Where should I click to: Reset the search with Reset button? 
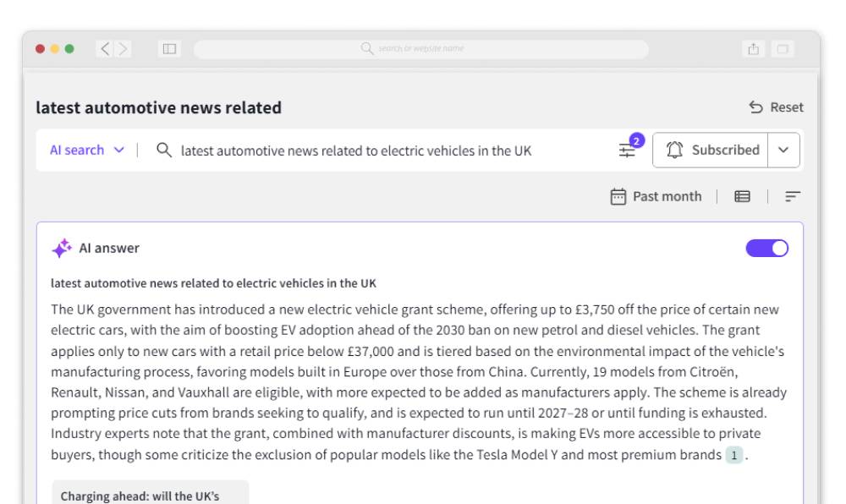[776, 107]
